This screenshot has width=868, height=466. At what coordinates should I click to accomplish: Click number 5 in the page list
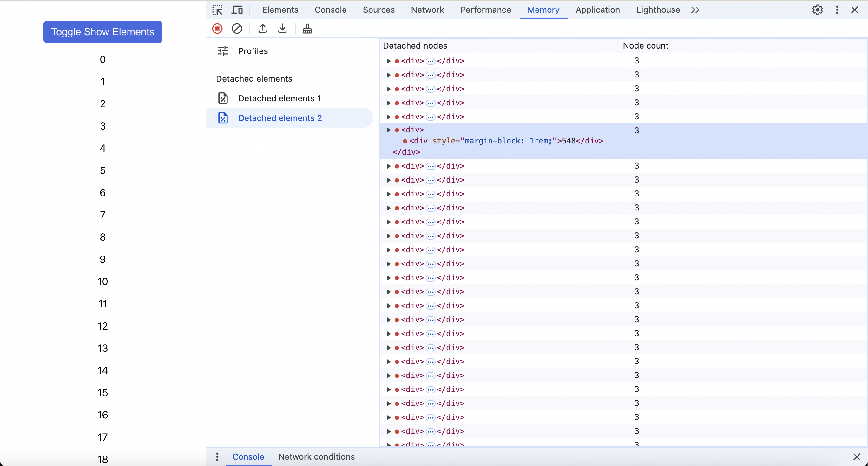tap(103, 170)
